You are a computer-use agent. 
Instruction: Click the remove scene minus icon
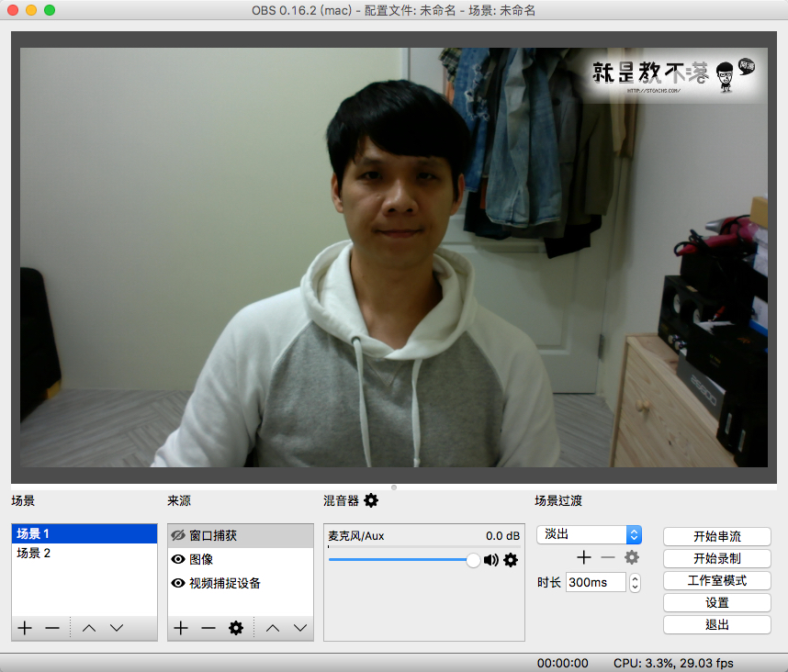pos(52,628)
